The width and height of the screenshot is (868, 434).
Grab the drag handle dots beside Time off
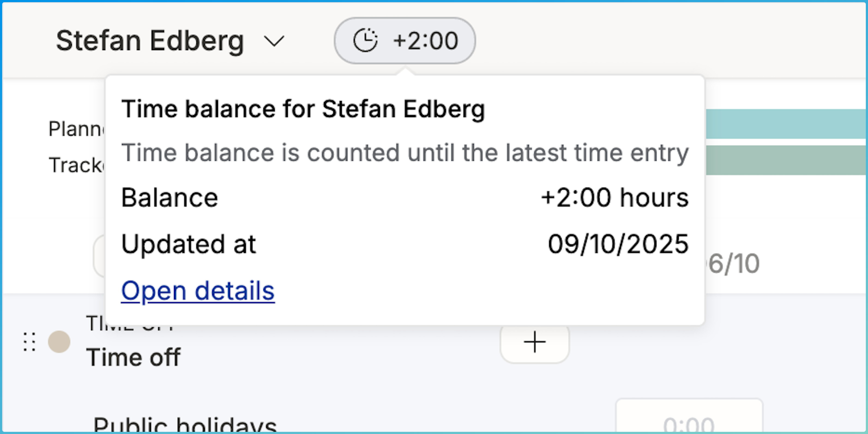[x=29, y=342]
